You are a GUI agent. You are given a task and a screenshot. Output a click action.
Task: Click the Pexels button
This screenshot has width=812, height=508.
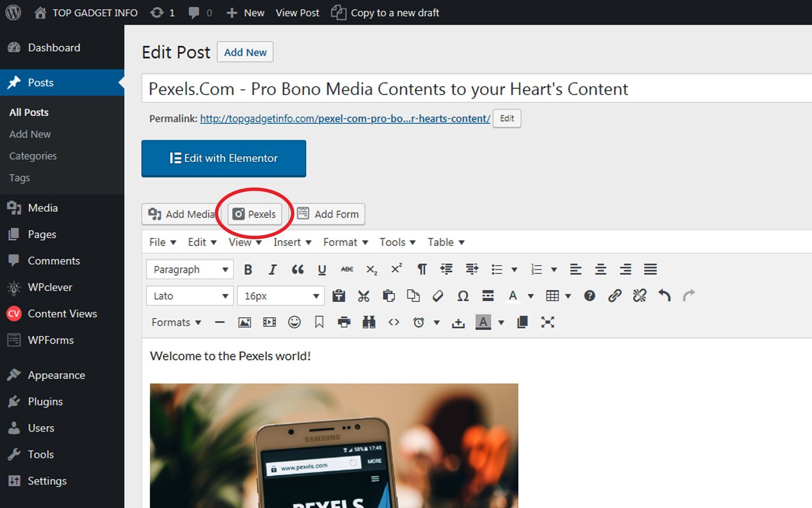[255, 214]
